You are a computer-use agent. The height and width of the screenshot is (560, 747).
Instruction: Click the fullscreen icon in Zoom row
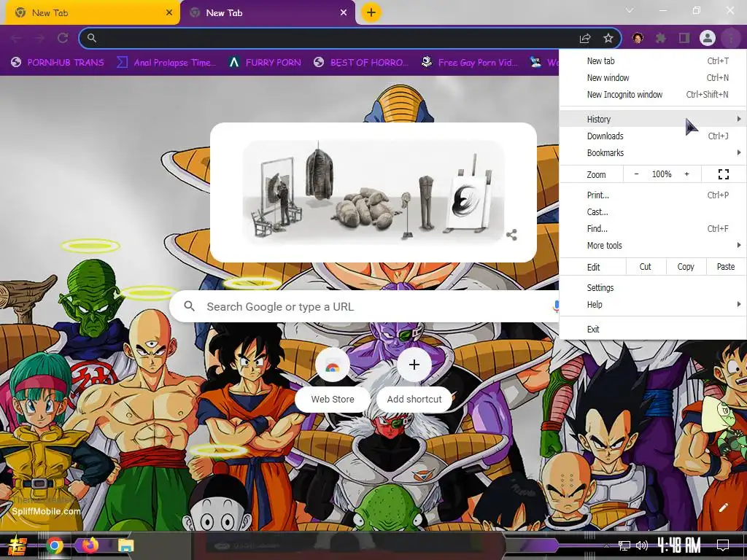click(723, 174)
